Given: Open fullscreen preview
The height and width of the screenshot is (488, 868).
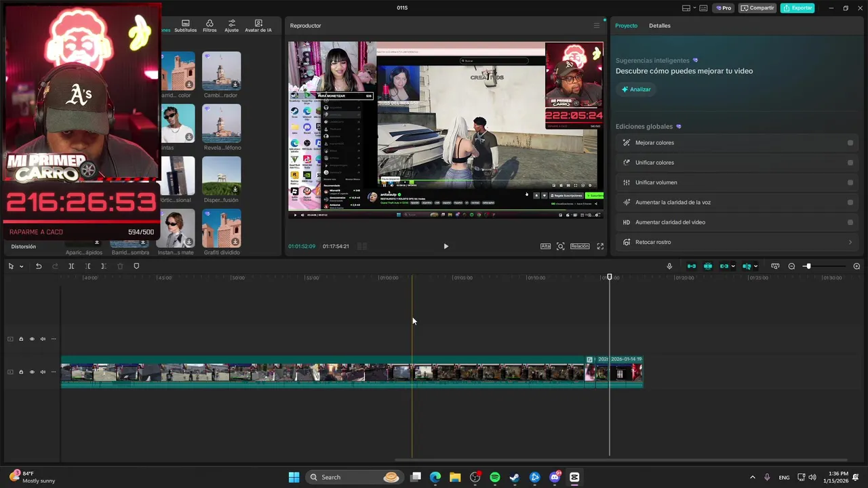Looking at the screenshot, I should pyautogui.click(x=600, y=246).
